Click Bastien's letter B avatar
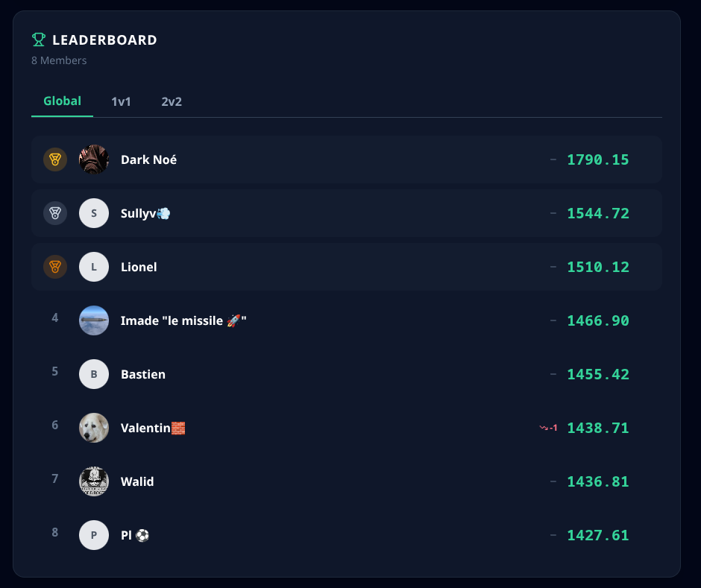 (x=94, y=374)
